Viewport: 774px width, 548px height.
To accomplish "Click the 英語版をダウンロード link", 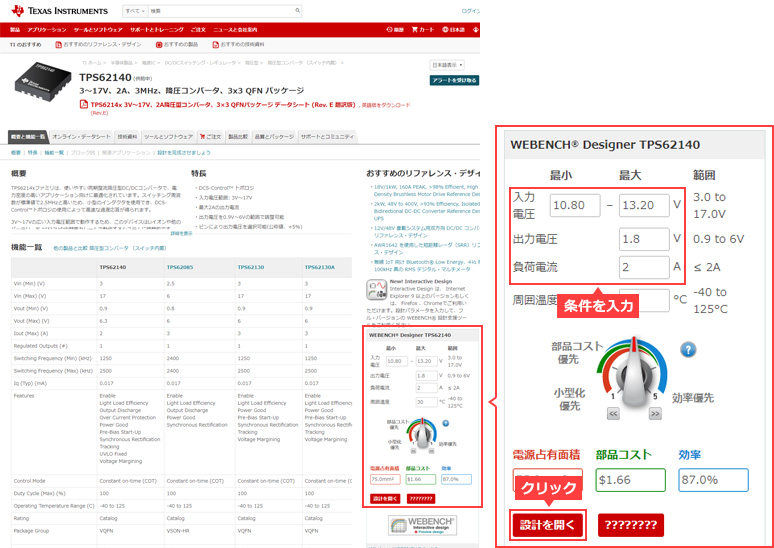I will pyautogui.click(x=386, y=105).
